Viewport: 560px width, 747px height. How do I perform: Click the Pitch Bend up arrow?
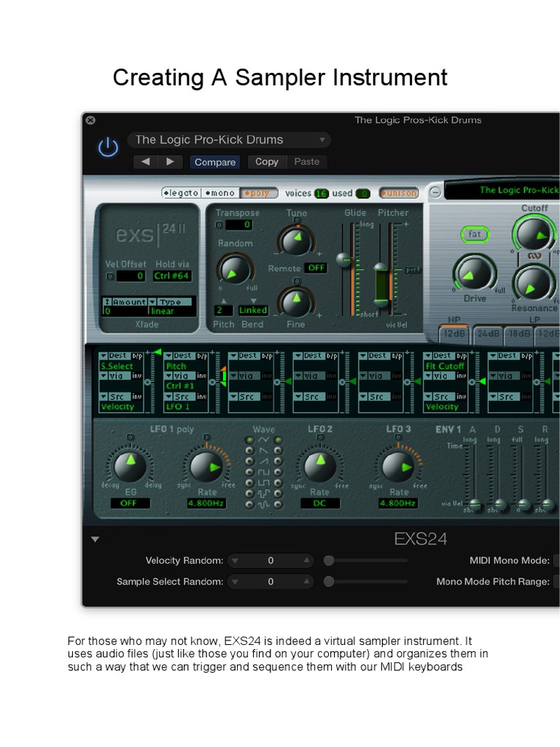224,301
